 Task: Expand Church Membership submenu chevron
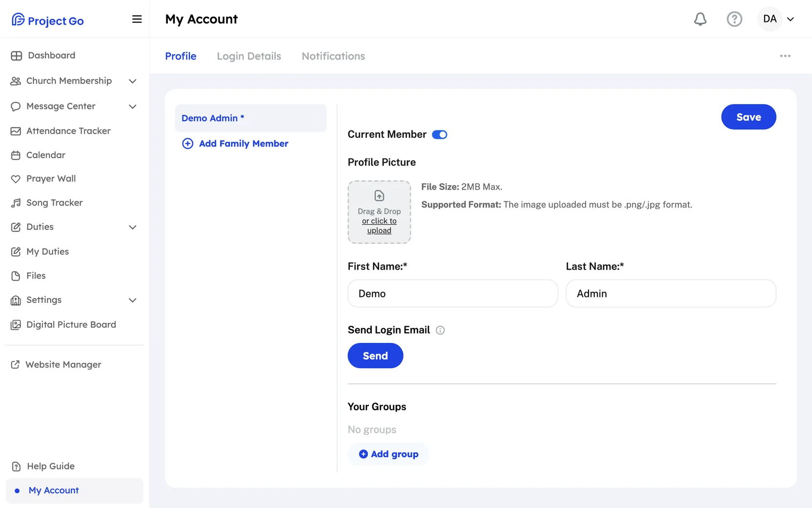[x=133, y=81]
